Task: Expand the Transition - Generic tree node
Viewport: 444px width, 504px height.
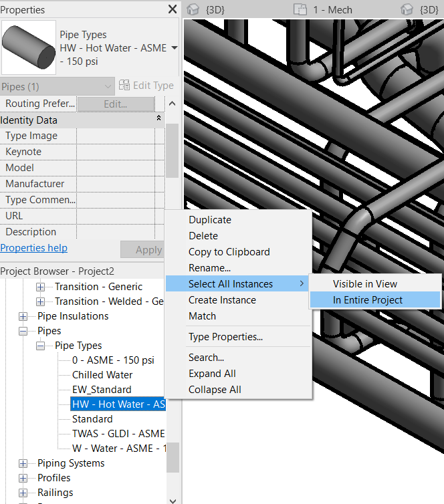Action: point(41,287)
